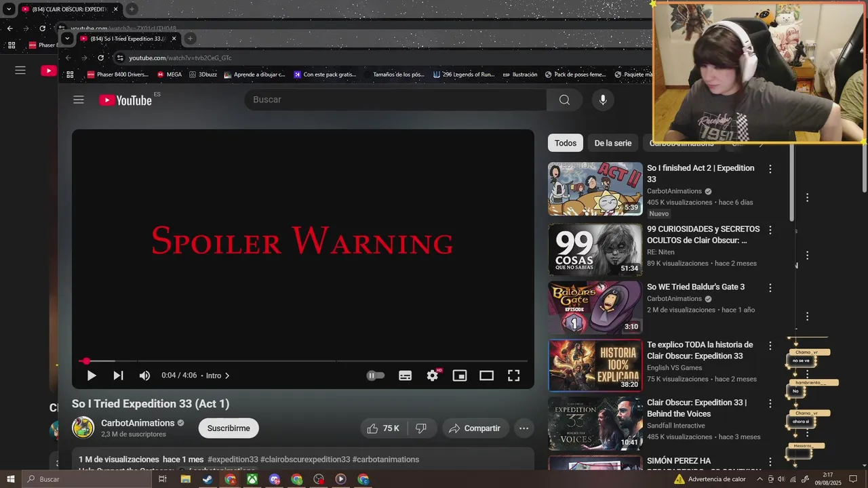
Task: Open the player settings gear
Action: 433,375
